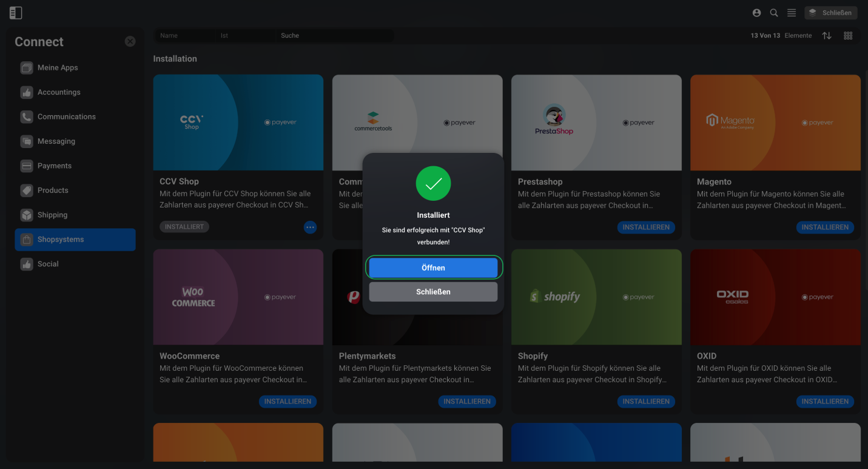Switch to grid view icon
868x469 pixels.
click(848, 36)
